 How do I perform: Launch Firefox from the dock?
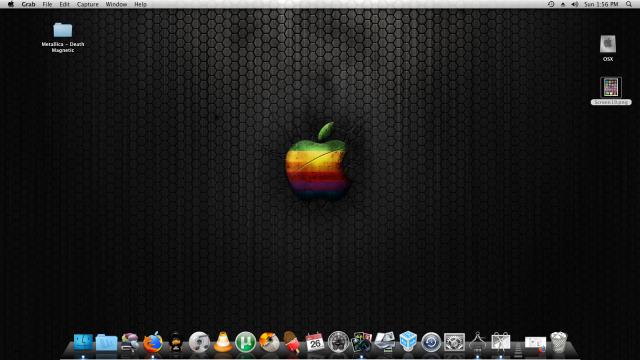[x=153, y=342]
